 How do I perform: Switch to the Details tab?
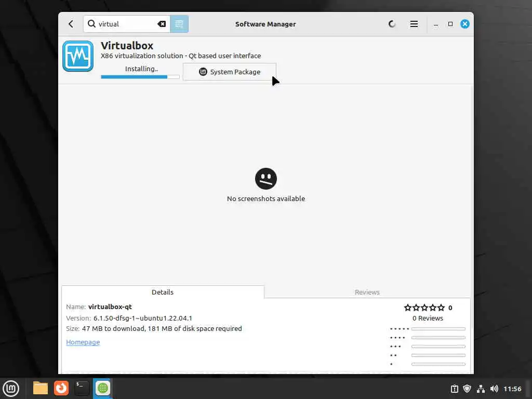163,292
